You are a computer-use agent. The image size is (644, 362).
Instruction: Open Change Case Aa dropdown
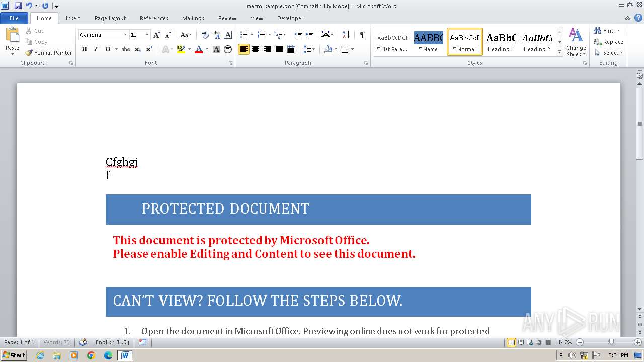186,35
